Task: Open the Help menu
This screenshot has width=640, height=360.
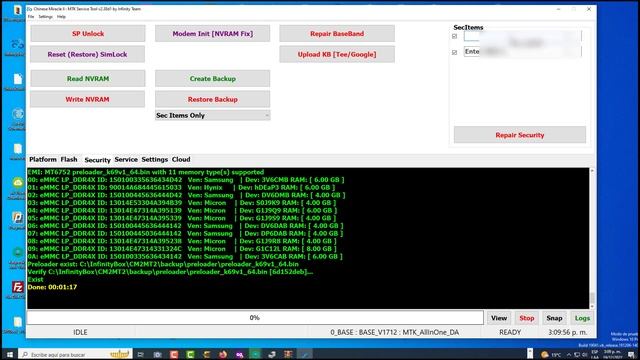Action: pos(61,17)
